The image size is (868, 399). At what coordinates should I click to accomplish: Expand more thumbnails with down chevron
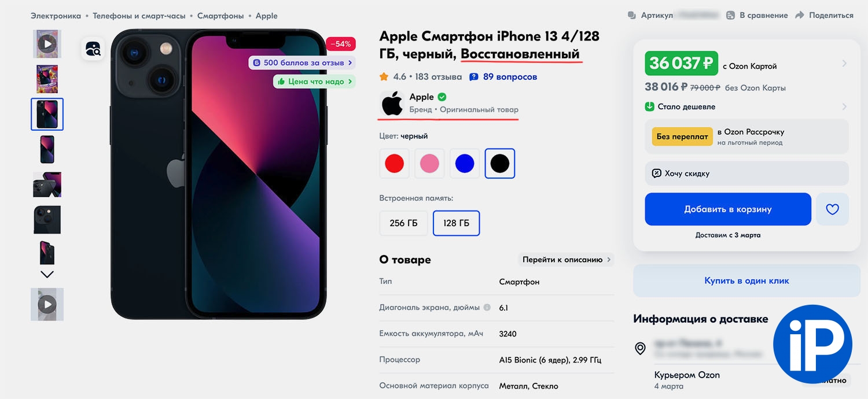coord(47,275)
